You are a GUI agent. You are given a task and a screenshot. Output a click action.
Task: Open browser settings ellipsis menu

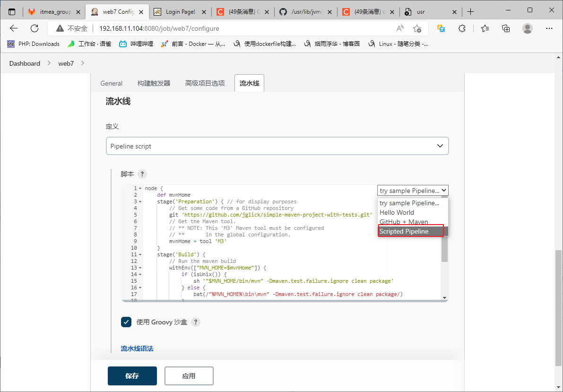click(549, 28)
